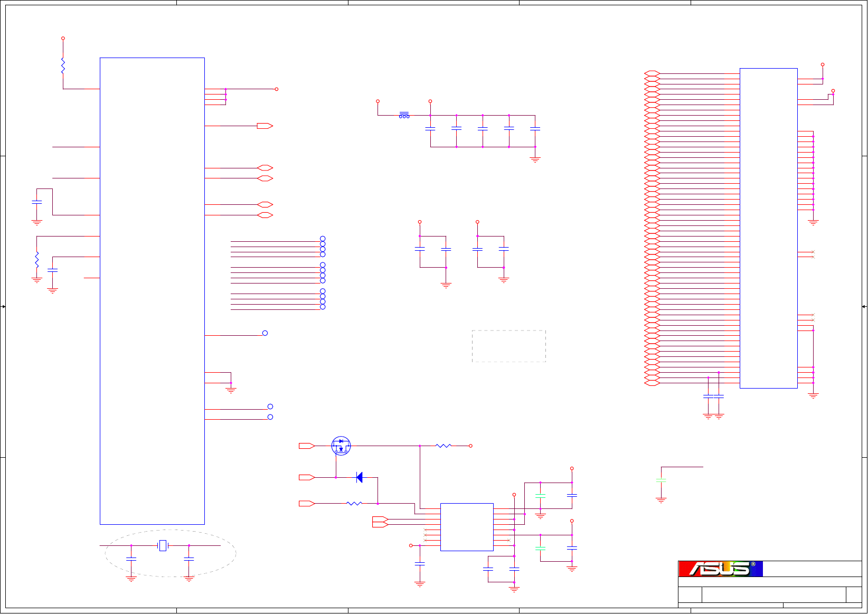
Task: Select the large IC body with red pins
Action: [x=152, y=291]
